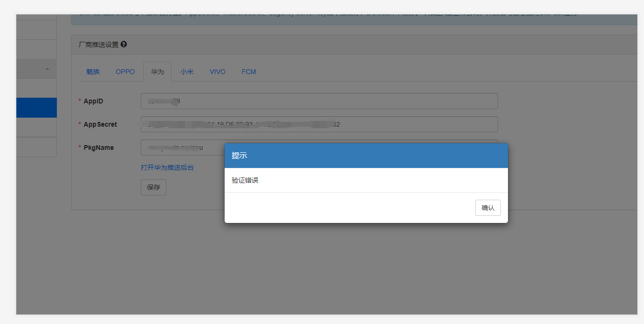The height and width of the screenshot is (324, 644).
Task: Switch to the 魅族 tab
Action: point(93,72)
